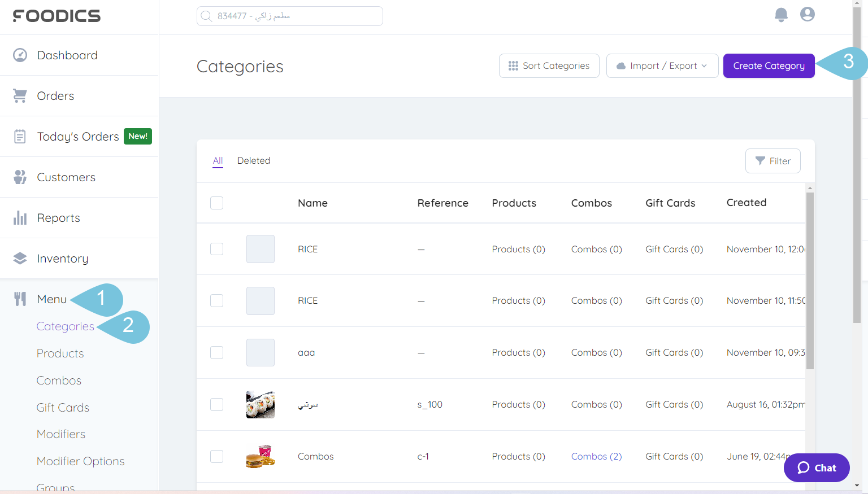
Task: Open the All categories tab
Action: (218, 160)
